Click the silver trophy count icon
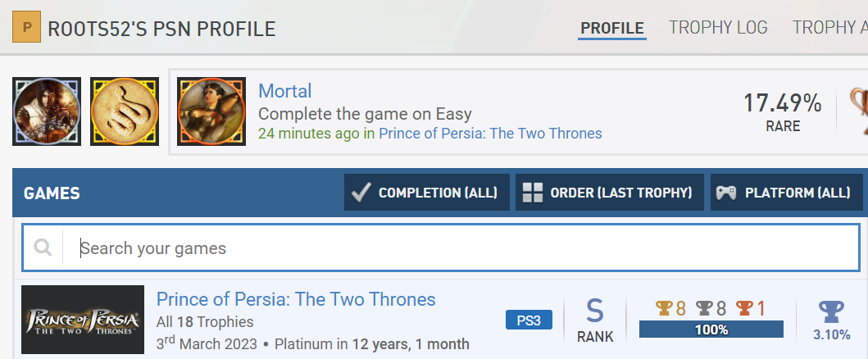 coord(703,309)
